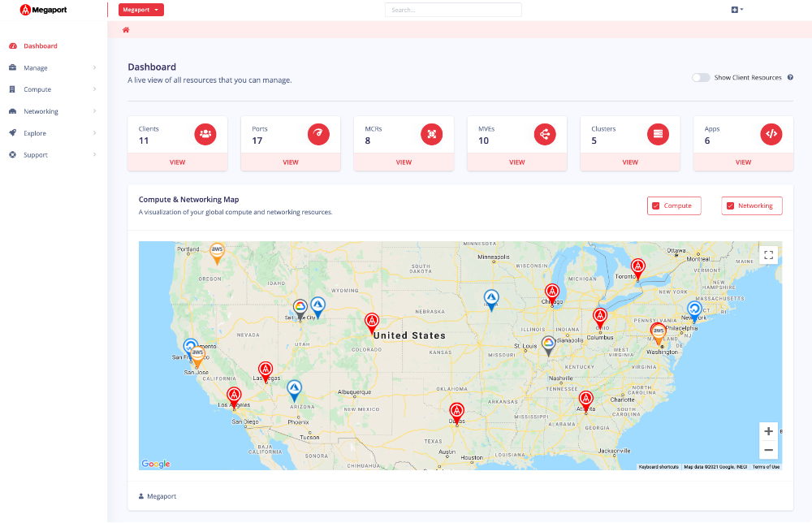
Task: Open the Networking label in the sidebar
Action: tap(41, 111)
